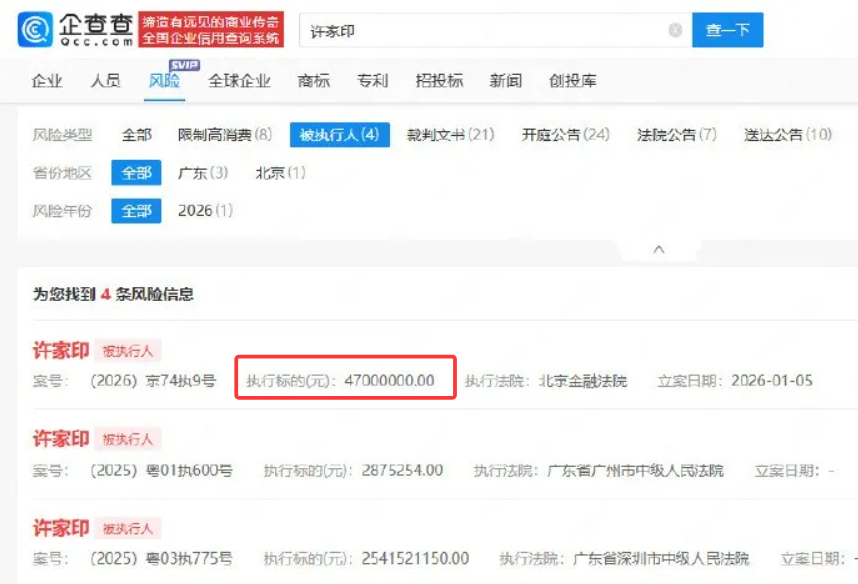Screen dimensions: 858x584
Task: Enable the 开庭公告 filter
Action: [x=547, y=133]
